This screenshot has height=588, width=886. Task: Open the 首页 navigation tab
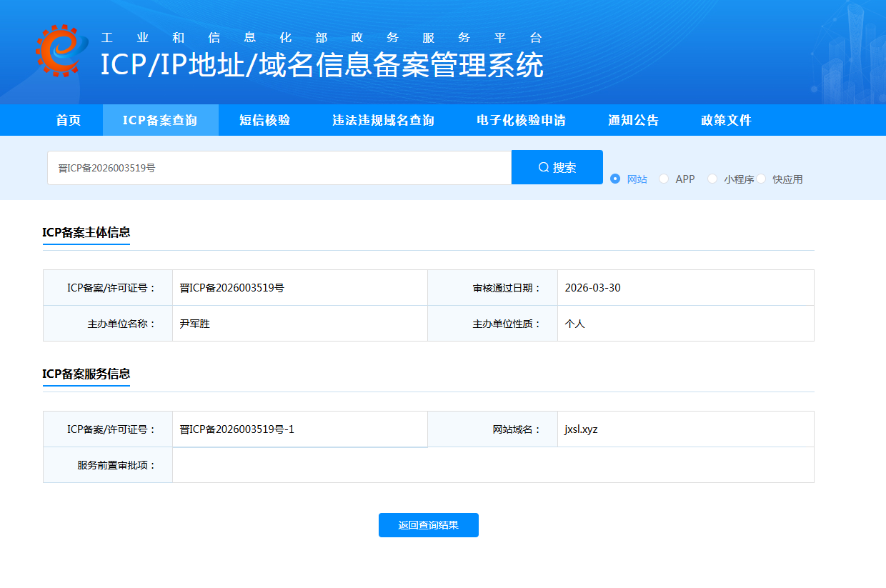click(68, 120)
